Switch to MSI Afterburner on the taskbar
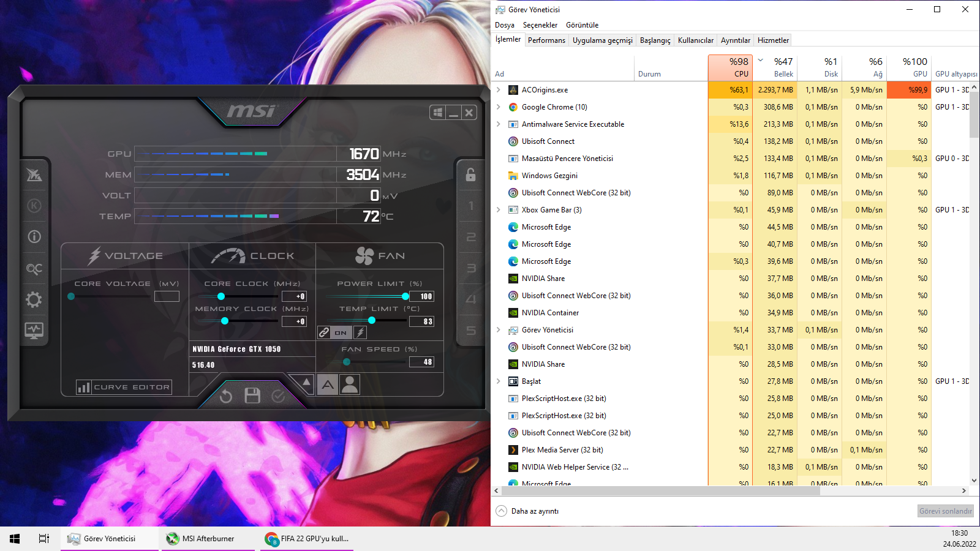 (x=208, y=539)
